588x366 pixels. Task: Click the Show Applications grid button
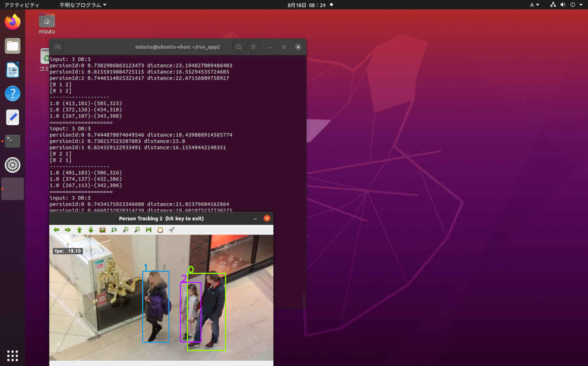[12, 355]
